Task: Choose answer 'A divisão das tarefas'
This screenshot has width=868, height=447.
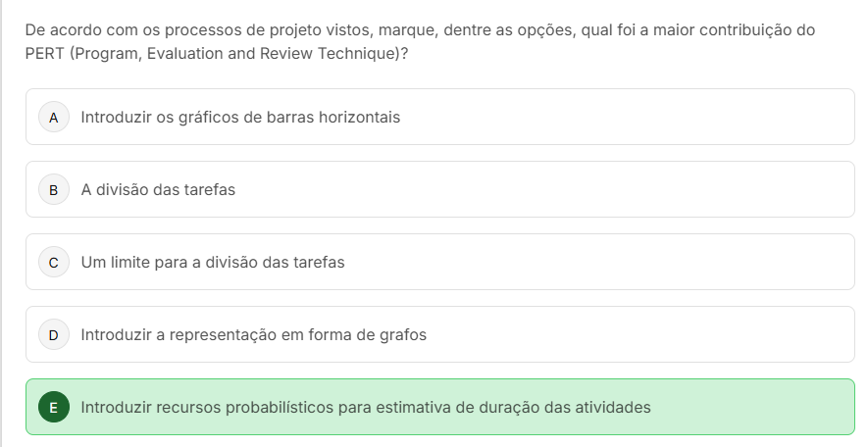Action: 440,189
